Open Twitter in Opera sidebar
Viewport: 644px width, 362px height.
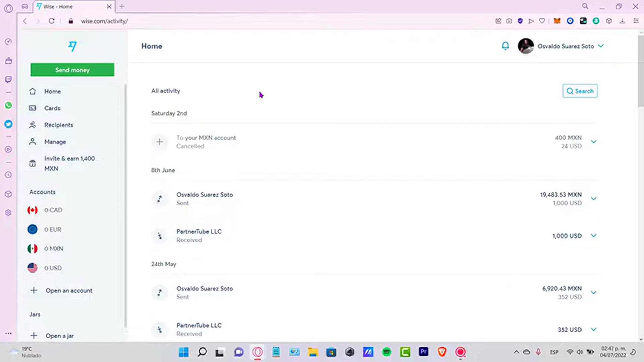coord(8,124)
